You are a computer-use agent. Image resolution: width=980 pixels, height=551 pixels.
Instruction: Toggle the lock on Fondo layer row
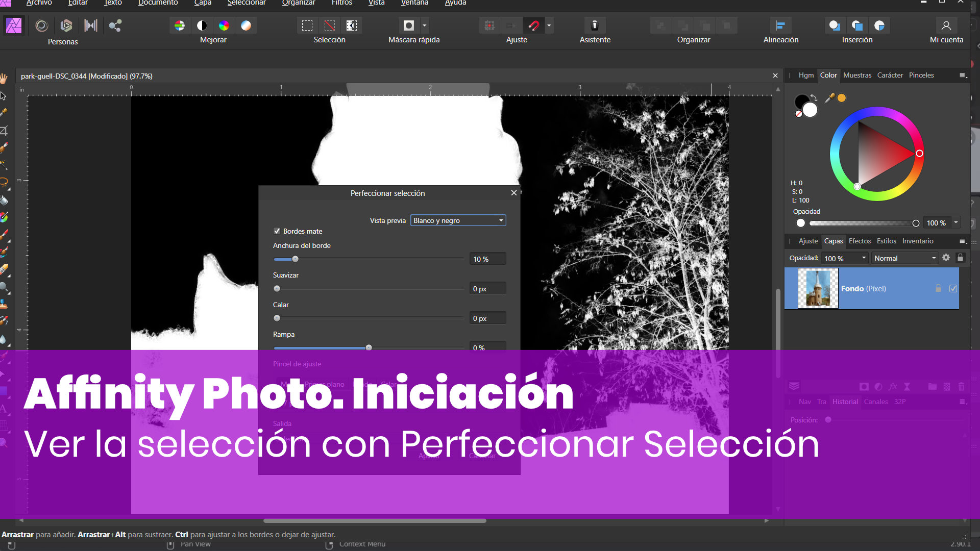coord(938,288)
